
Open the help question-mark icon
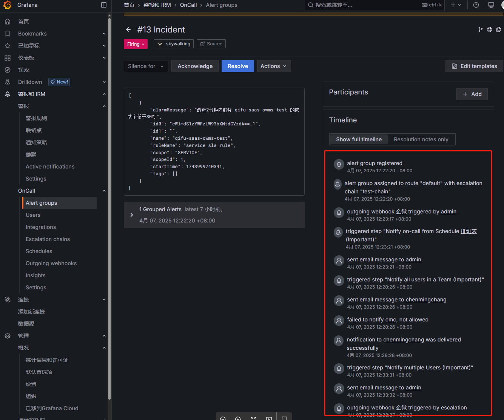coord(476,5)
